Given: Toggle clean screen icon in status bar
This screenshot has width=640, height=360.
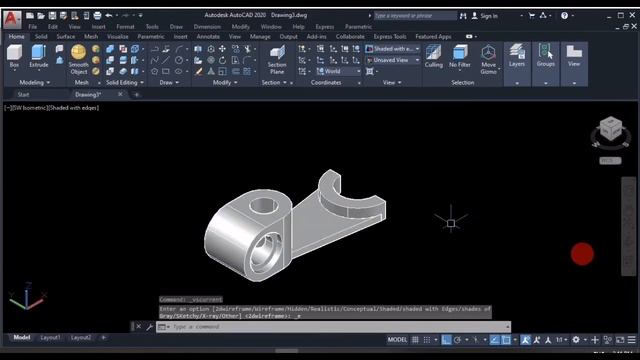Looking at the screenshot, I should click(x=620, y=340).
